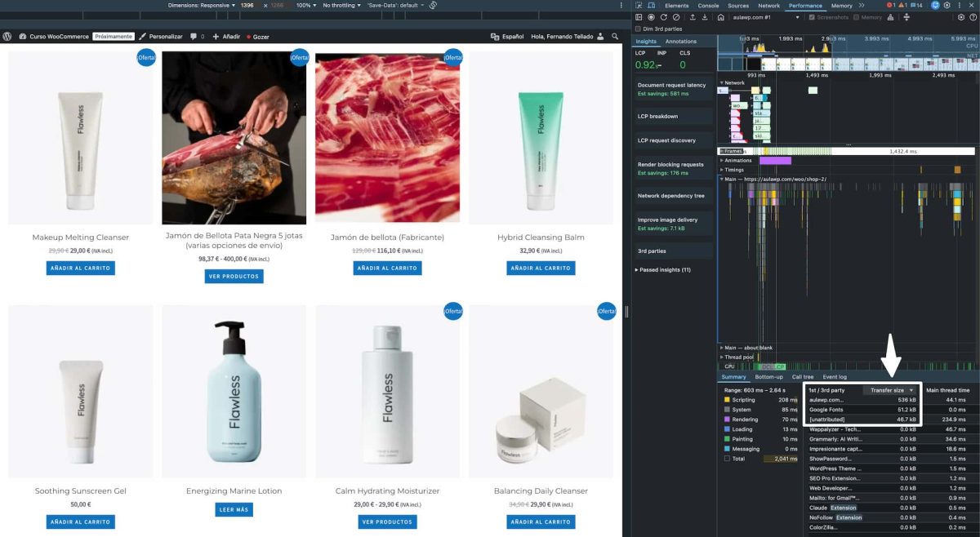Download the performance trace

(705, 17)
